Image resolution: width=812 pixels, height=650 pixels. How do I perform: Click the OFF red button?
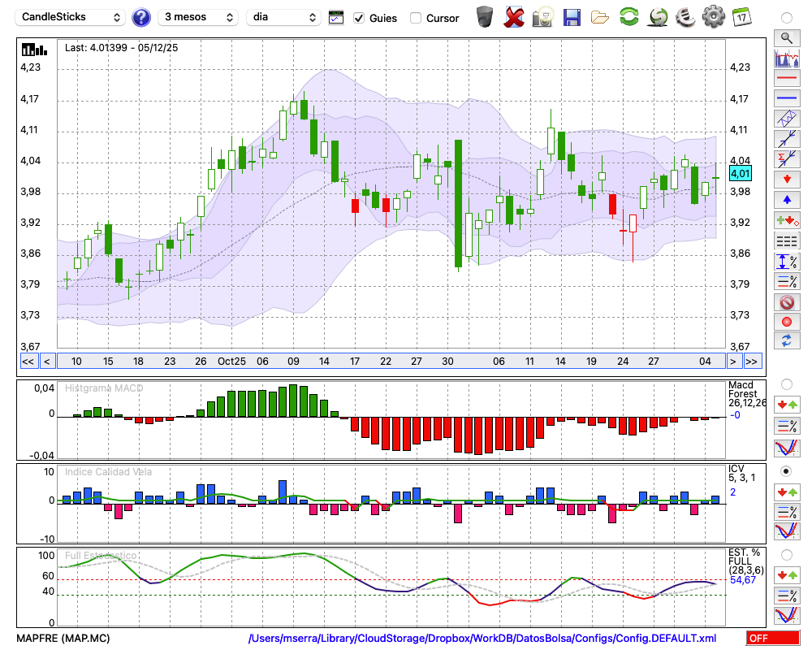tap(772, 638)
